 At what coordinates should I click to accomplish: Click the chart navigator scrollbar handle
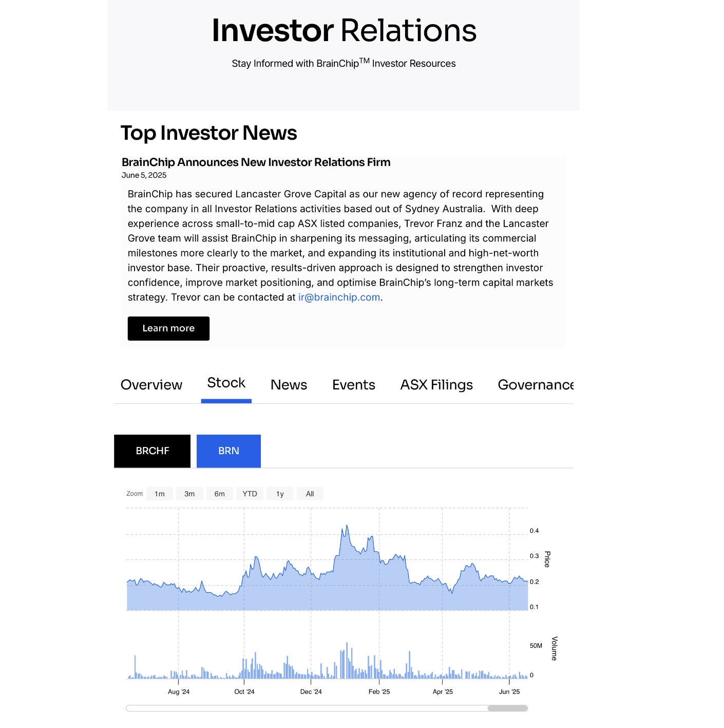coord(507,708)
